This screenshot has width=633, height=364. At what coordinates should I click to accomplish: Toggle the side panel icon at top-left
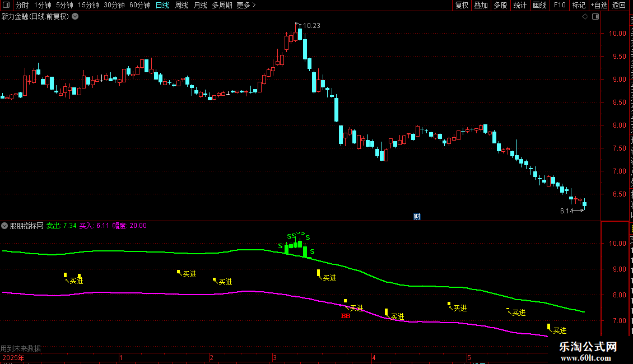click(6, 5)
